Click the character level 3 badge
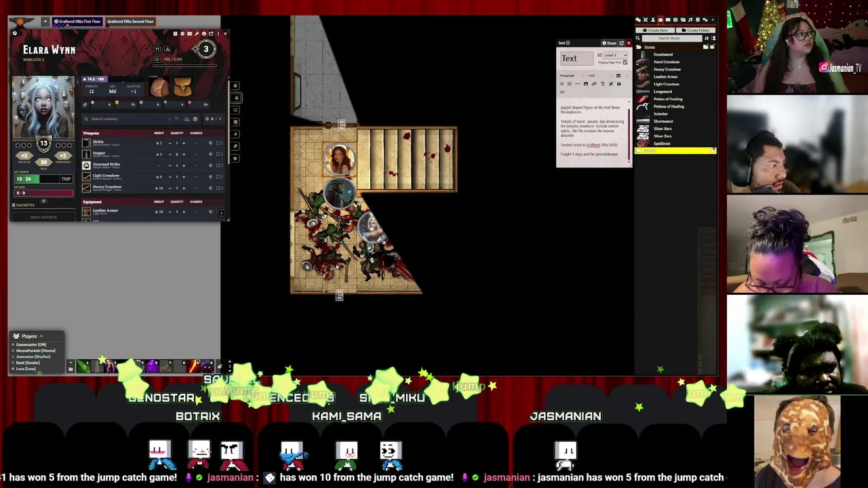Image resolution: width=868 pixels, height=488 pixels. point(206,49)
